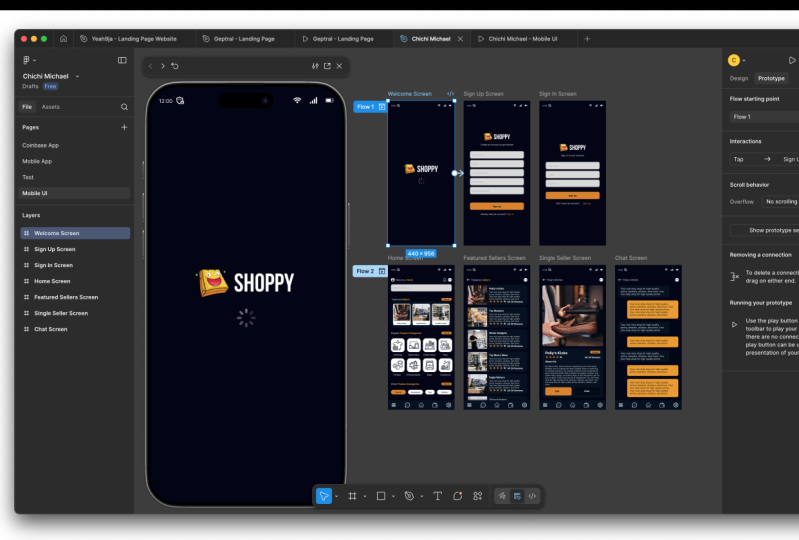This screenshot has width=799, height=540.
Task: Close the inline prototype preview
Action: coord(339,66)
